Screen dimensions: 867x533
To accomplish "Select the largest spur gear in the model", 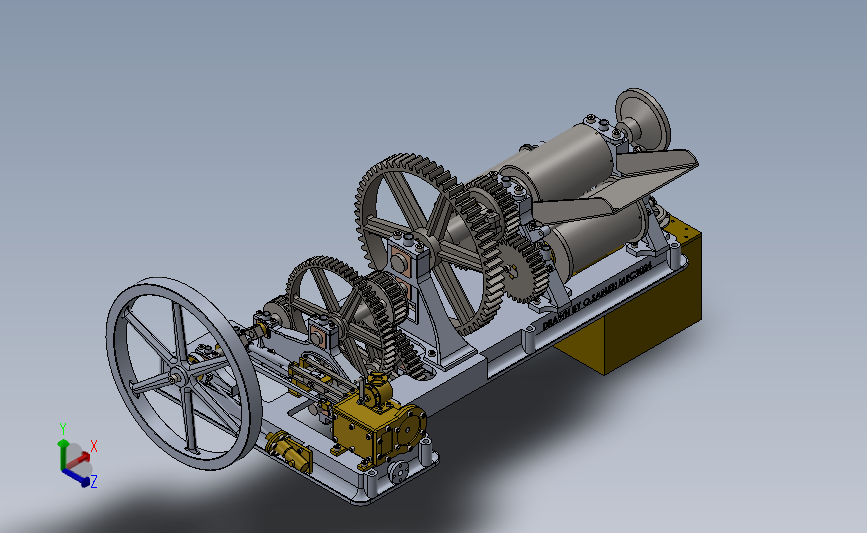I will (429, 245).
